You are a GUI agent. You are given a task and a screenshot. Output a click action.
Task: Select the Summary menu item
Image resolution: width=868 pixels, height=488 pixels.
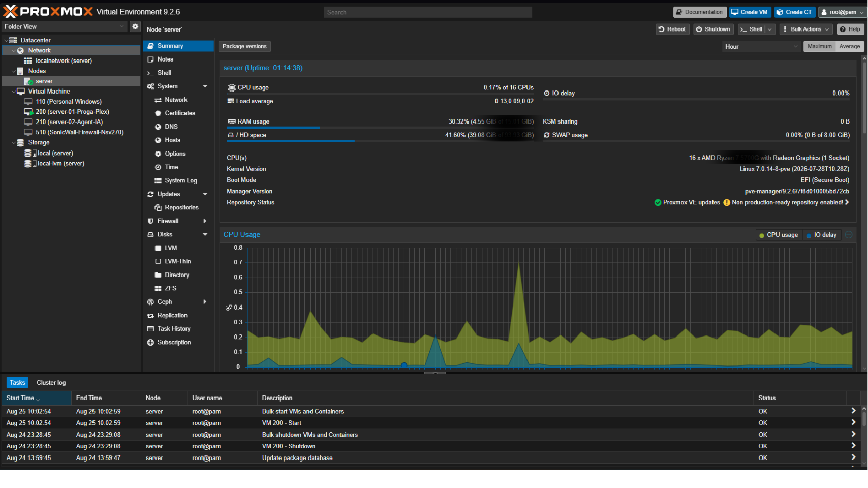(178, 46)
